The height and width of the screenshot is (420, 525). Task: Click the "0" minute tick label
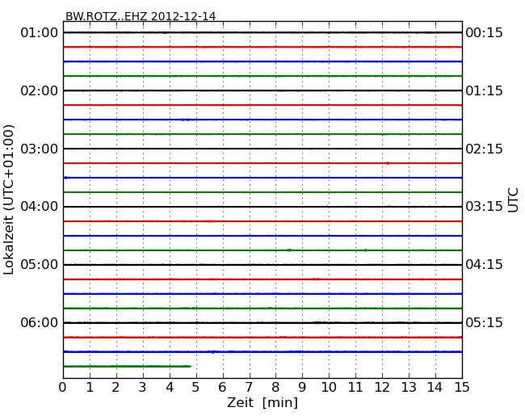63,388
